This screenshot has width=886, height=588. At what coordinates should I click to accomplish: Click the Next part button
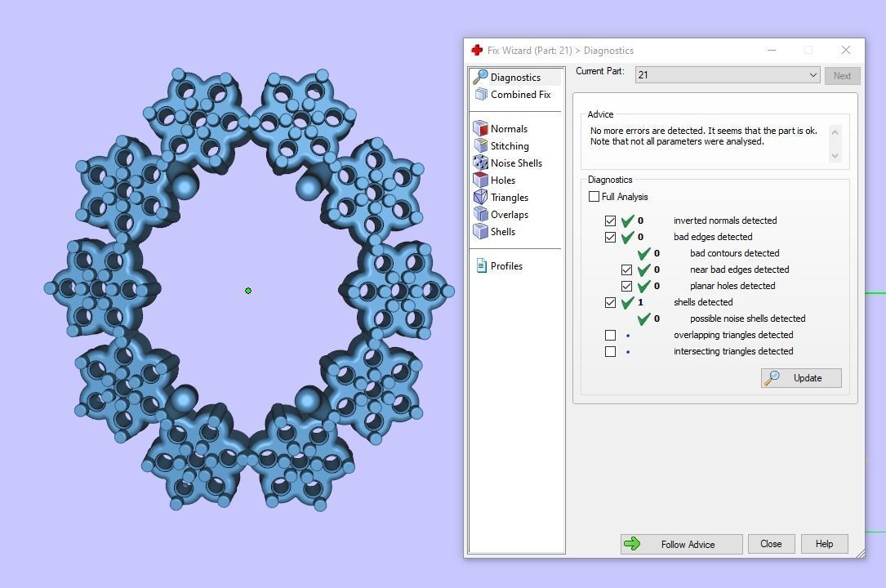(842, 76)
